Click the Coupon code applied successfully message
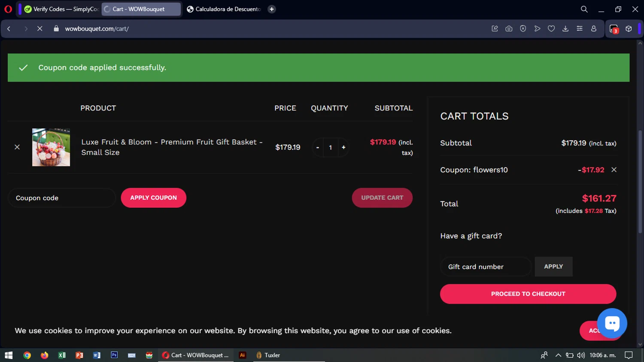 click(x=102, y=67)
